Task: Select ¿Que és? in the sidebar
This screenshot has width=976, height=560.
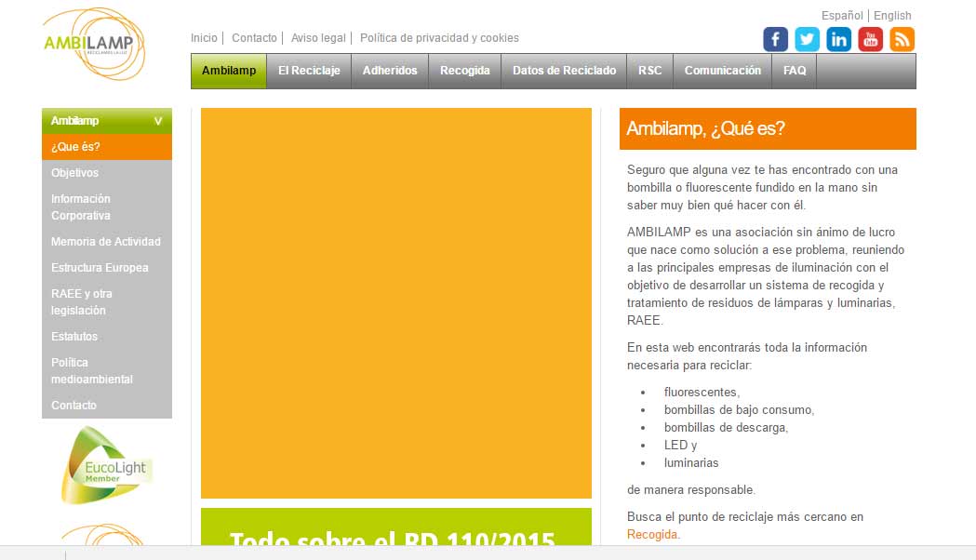Action: (106, 147)
